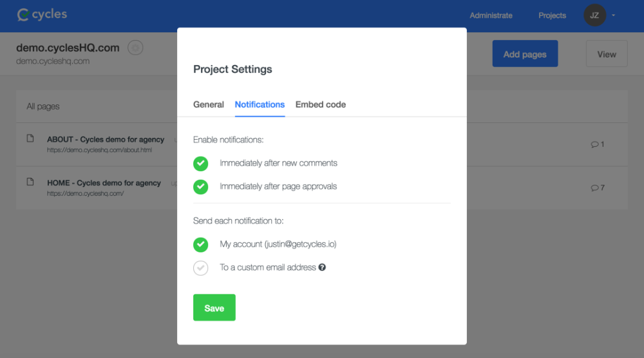Click the 'Immediately after page approvals' label

pyautogui.click(x=278, y=186)
